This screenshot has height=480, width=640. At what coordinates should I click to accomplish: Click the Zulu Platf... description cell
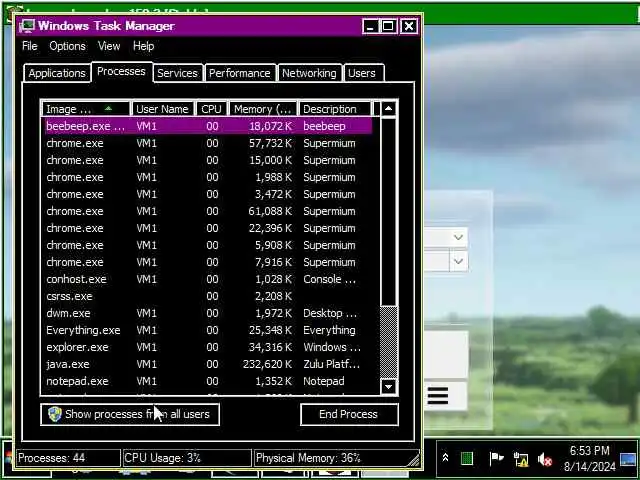331,364
